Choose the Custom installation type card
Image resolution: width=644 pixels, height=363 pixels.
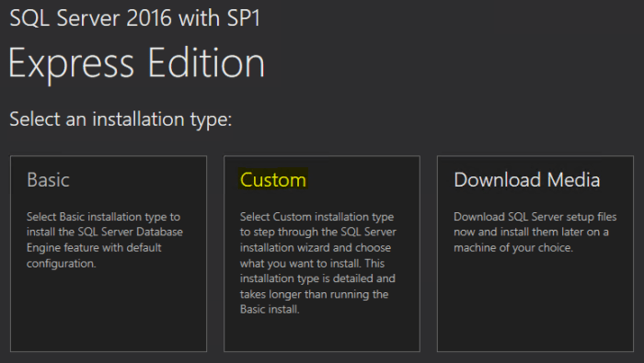[322, 254]
